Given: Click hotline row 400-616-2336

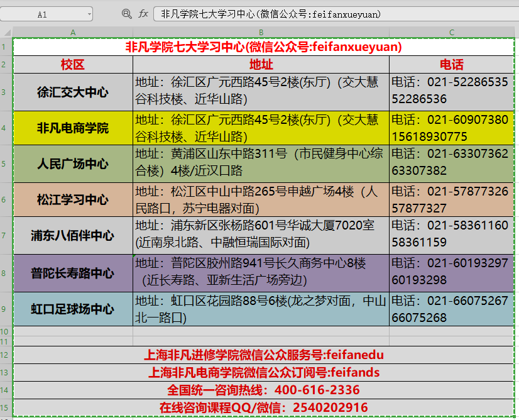Looking at the screenshot, I should coord(263,390).
